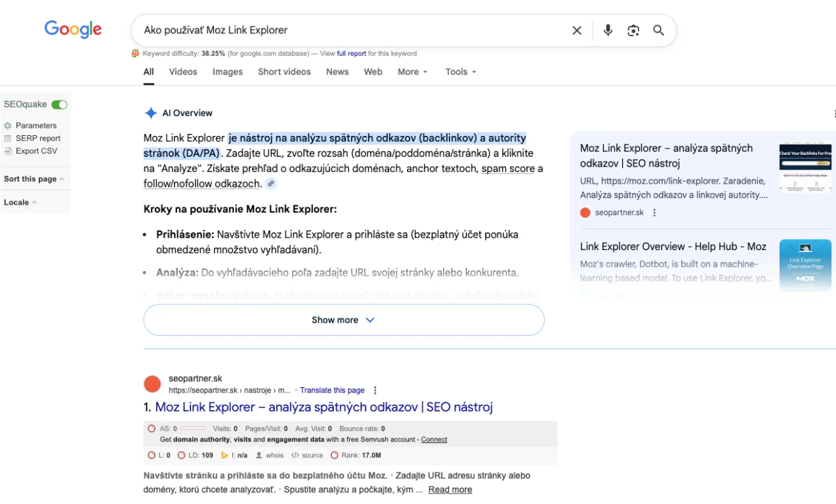Turn off the SEOquake toggle

click(59, 104)
